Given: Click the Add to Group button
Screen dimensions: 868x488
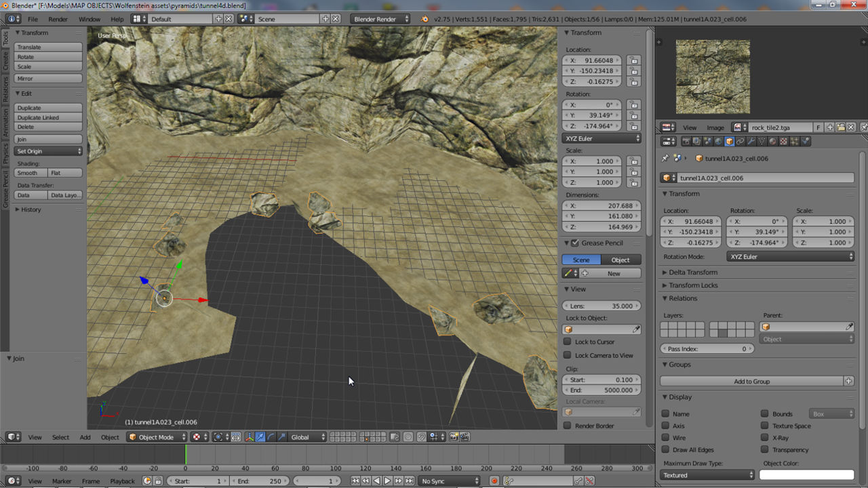Looking at the screenshot, I should click(x=751, y=382).
